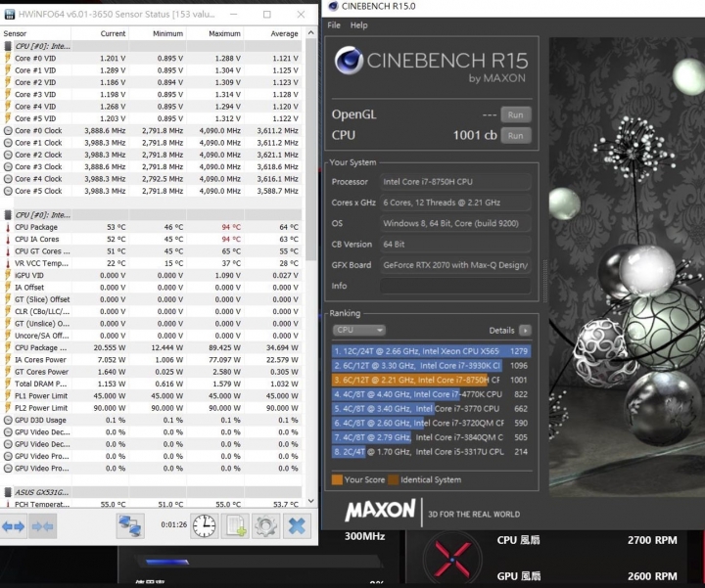705x588 pixels.
Task: Click the CPU Package temperature thermometer icon
Action: tap(8, 227)
